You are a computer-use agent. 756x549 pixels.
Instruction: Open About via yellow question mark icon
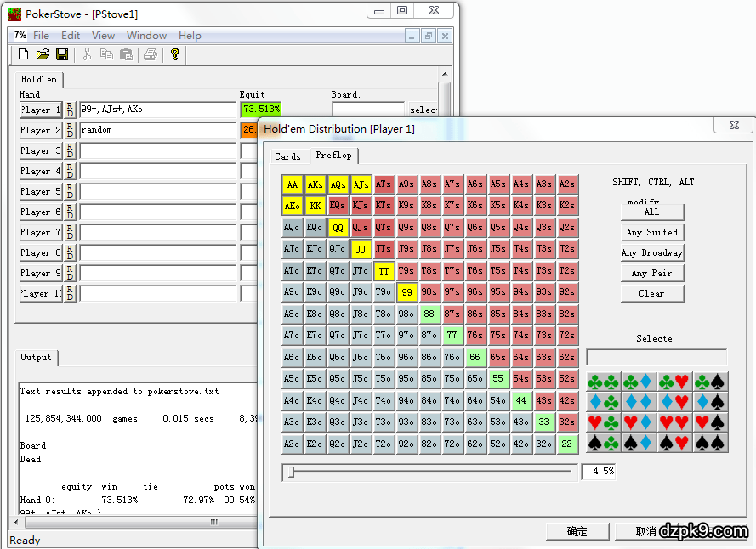pos(175,54)
